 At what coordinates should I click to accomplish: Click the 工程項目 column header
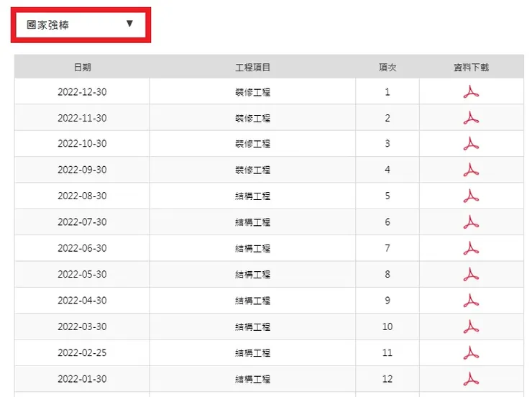(252, 68)
